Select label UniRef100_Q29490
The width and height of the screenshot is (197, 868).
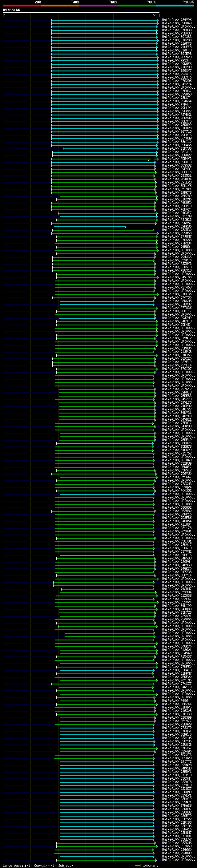click(x=177, y=752)
